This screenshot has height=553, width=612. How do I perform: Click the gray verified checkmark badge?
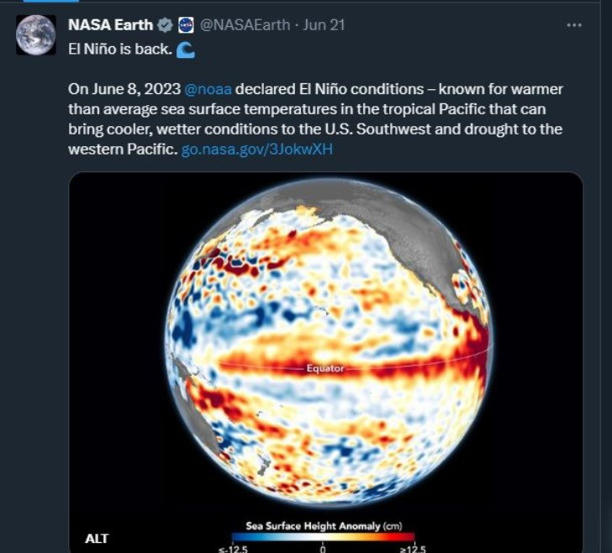point(164,25)
